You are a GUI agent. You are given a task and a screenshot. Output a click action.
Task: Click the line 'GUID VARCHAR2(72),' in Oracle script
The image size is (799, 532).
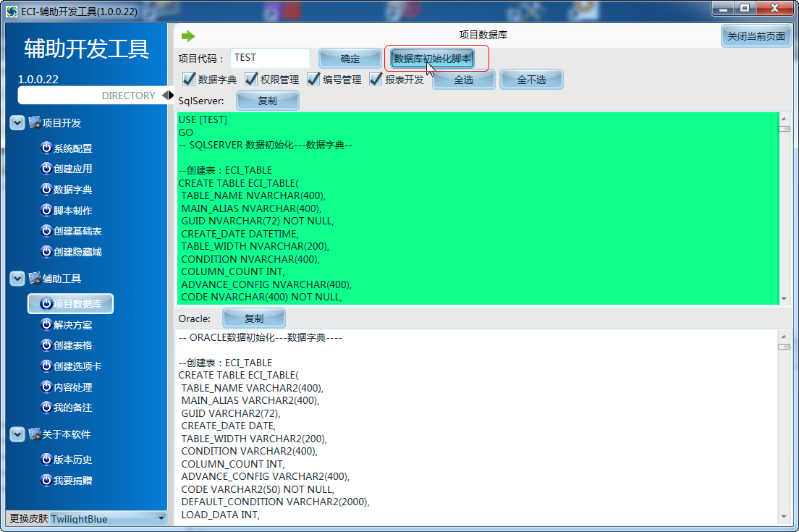[x=231, y=413]
